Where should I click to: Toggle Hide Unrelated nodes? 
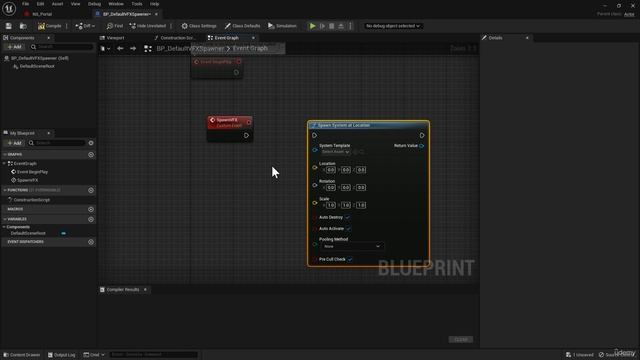point(147,26)
